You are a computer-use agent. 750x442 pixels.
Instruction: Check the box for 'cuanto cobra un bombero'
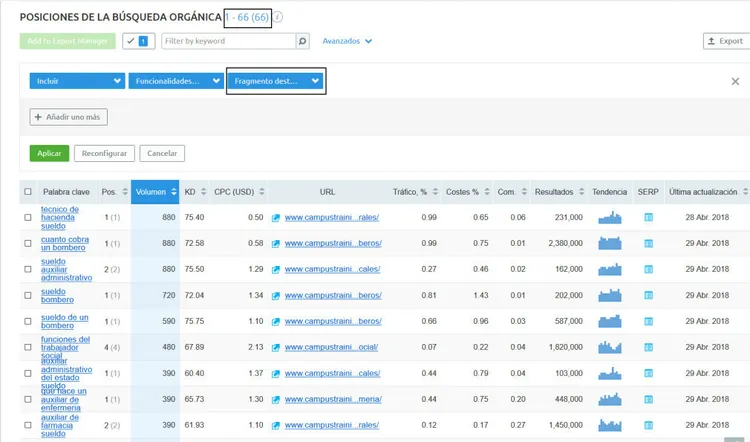28,243
